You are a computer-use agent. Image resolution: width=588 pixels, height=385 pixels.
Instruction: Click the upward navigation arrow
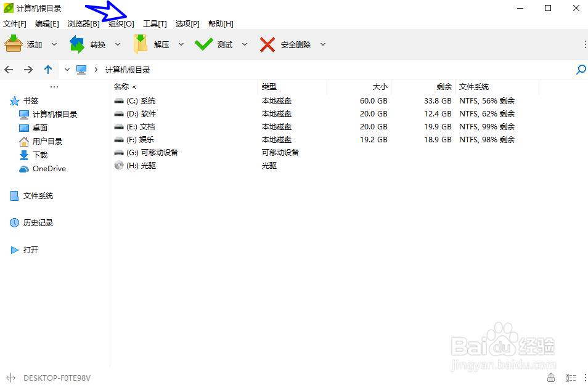48,69
